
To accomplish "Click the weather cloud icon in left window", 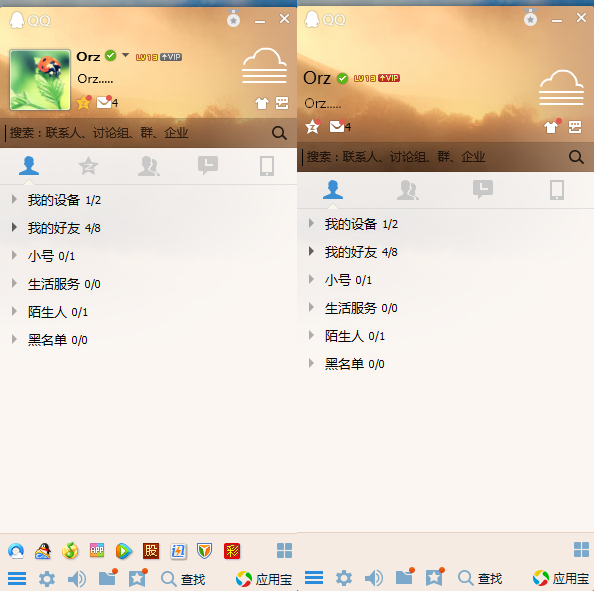I will coord(265,66).
